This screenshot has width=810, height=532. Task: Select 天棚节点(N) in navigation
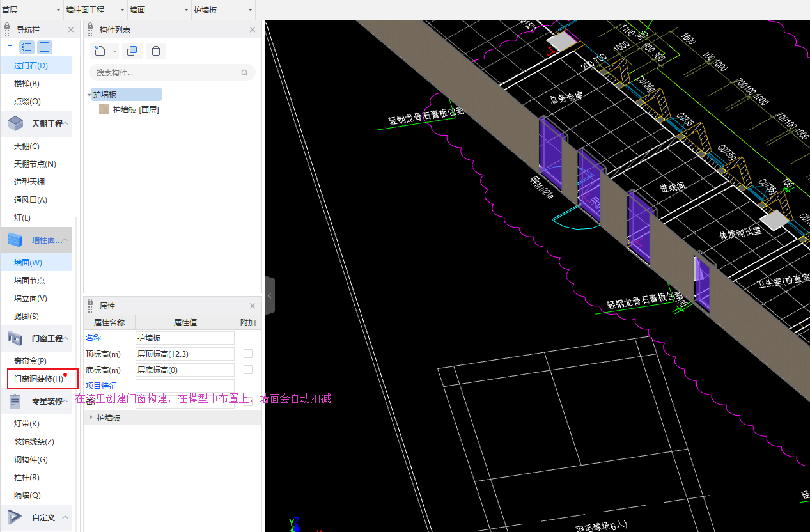click(x=36, y=164)
